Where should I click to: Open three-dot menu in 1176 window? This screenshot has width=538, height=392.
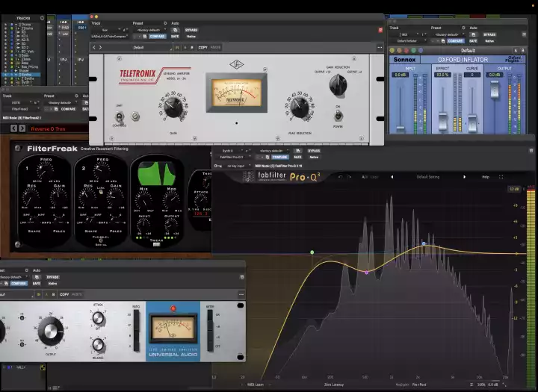tap(241, 294)
